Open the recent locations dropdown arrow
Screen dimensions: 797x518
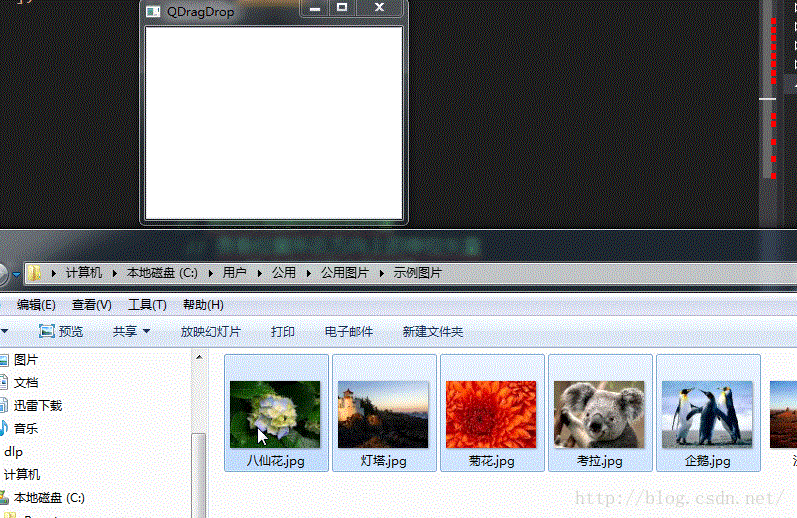pyautogui.click(x=16, y=275)
